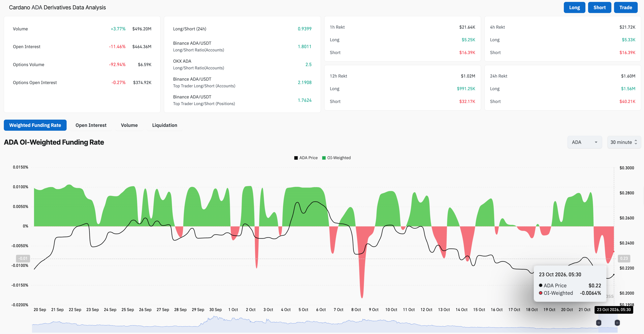Click the red OI-Weighted dot in tooltip
644x334 pixels.
(541, 293)
